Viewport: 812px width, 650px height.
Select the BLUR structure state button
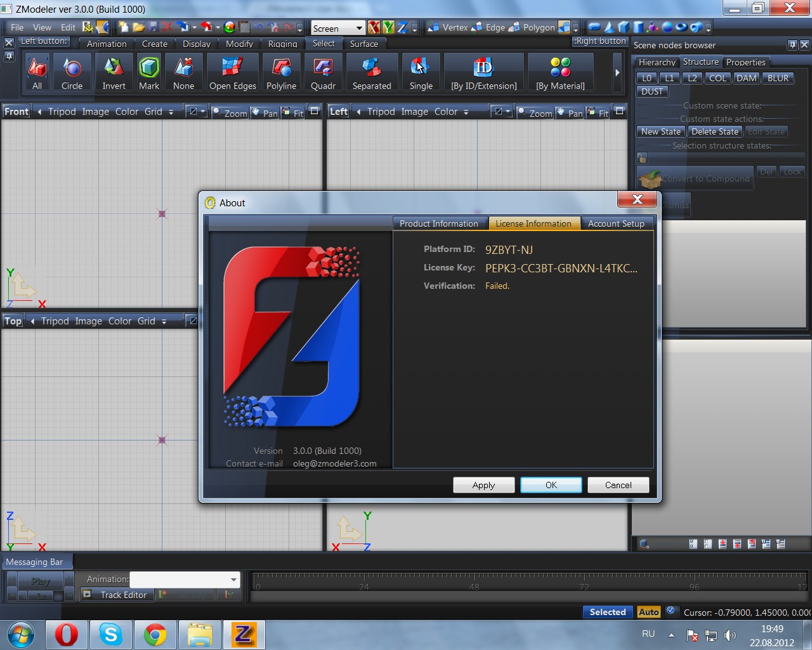click(778, 78)
